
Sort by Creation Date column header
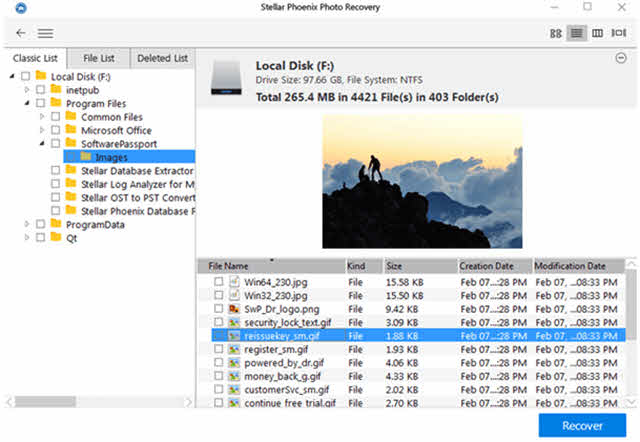point(495,266)
